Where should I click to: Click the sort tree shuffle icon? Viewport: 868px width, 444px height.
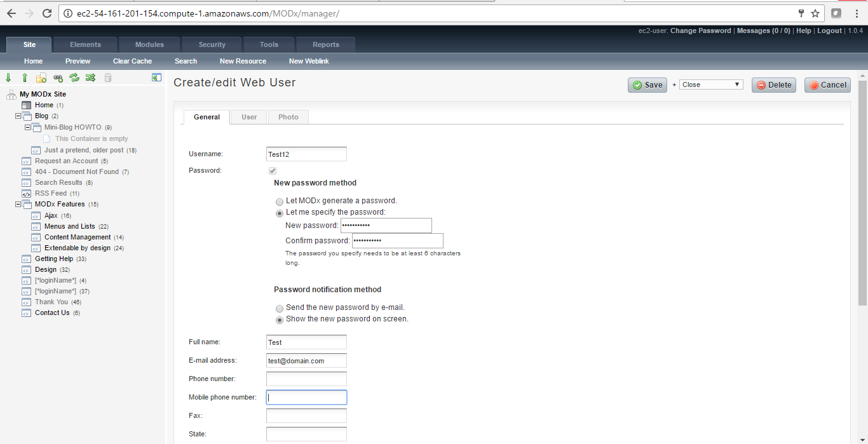point(91,77)
